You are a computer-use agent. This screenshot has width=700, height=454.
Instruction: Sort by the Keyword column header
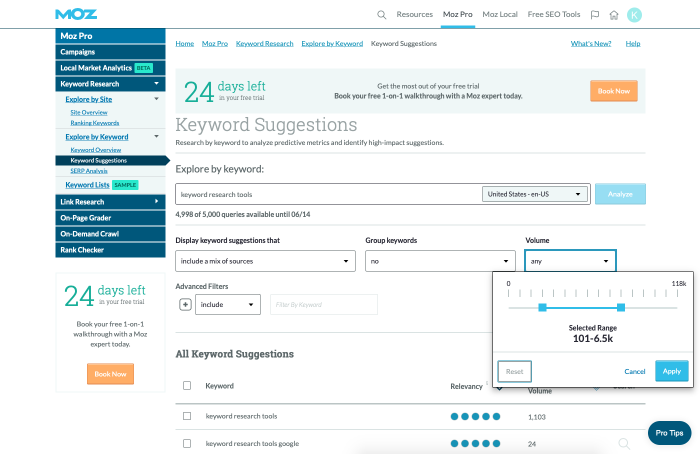(x=219, y=386)
